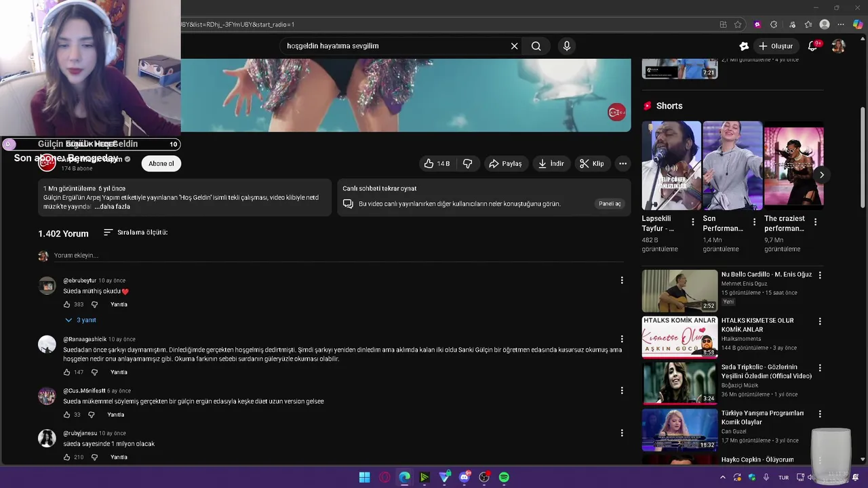The image size is (868, 488).
Task: Open browser settings three-dot menu
Action: [842, 24]
